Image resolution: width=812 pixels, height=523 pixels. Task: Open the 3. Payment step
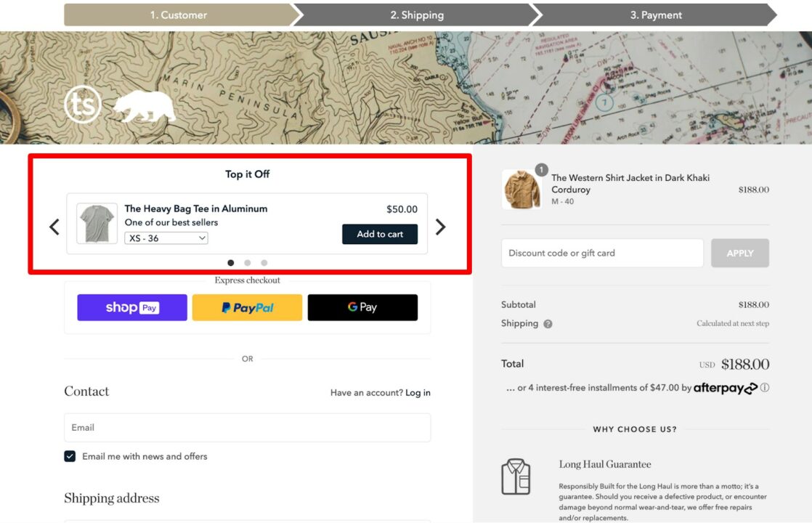pos(656,15)
